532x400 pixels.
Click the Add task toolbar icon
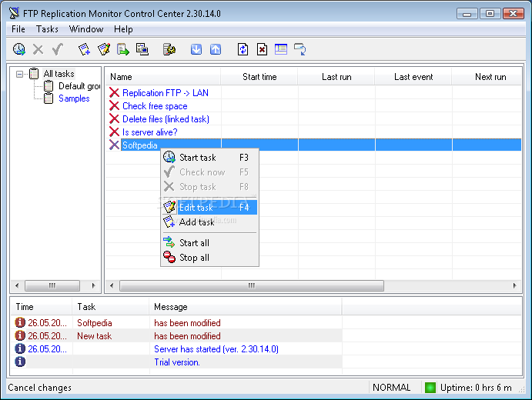pyautogui.click(x=84, y=49)
